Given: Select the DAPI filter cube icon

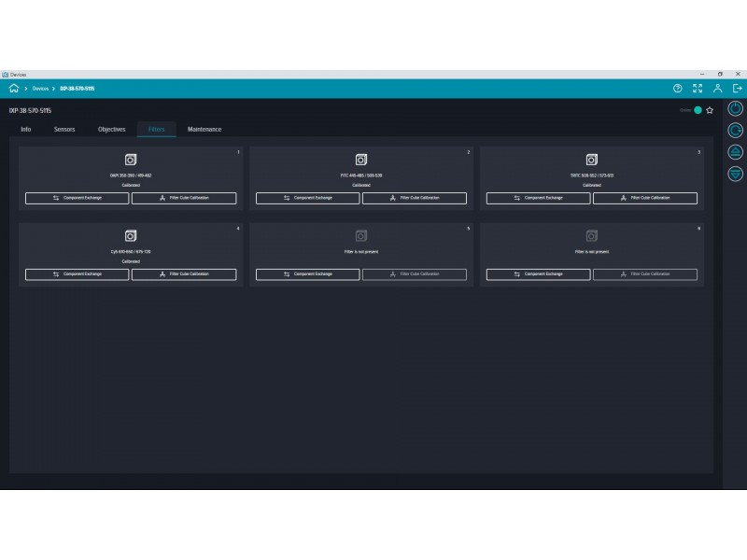Looking at the screenshot, I should click(131, 160).
